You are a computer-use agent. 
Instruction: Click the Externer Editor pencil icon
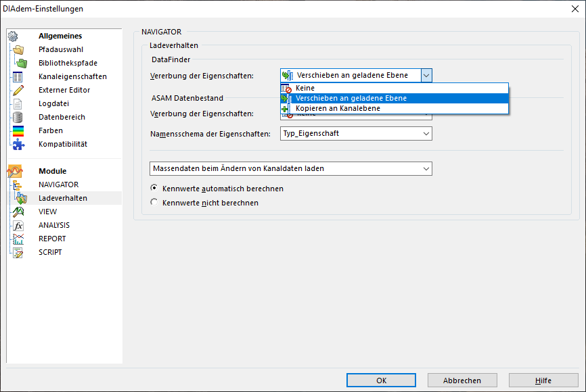[18, 90]
